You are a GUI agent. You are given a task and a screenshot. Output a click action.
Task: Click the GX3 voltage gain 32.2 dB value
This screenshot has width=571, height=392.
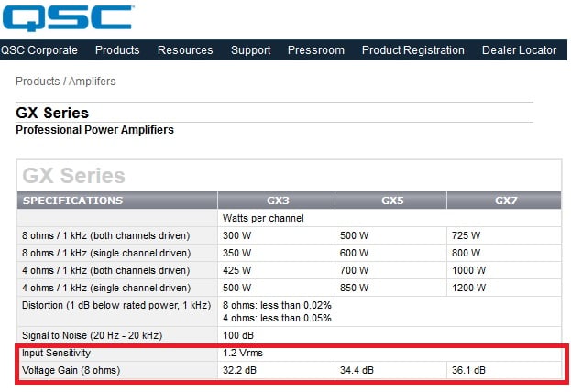coord(239,371)
